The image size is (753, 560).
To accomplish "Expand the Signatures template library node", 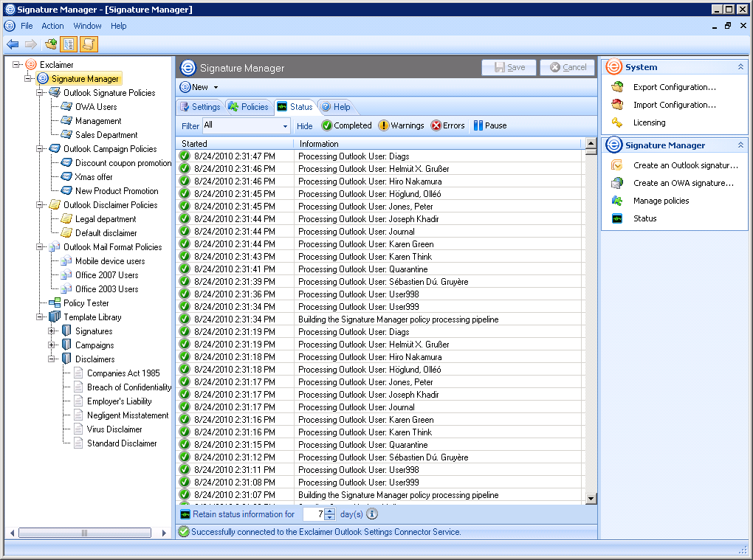I will click(52, 331).
